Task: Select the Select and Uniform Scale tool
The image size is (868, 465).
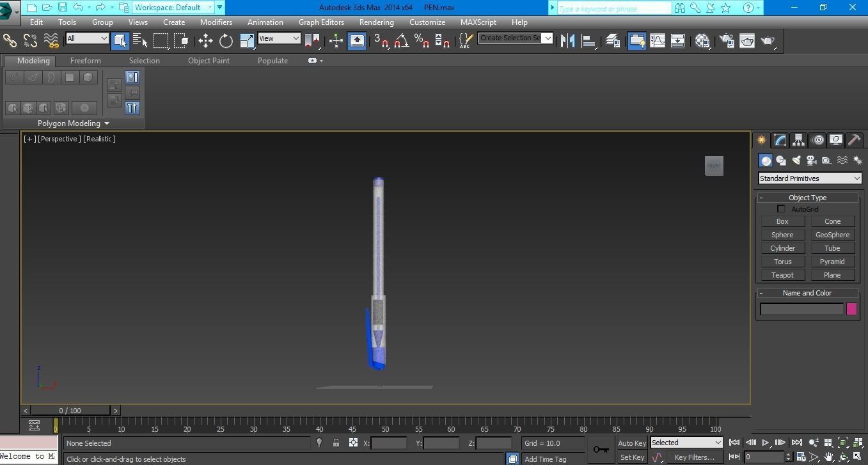Action: point(247,41)
